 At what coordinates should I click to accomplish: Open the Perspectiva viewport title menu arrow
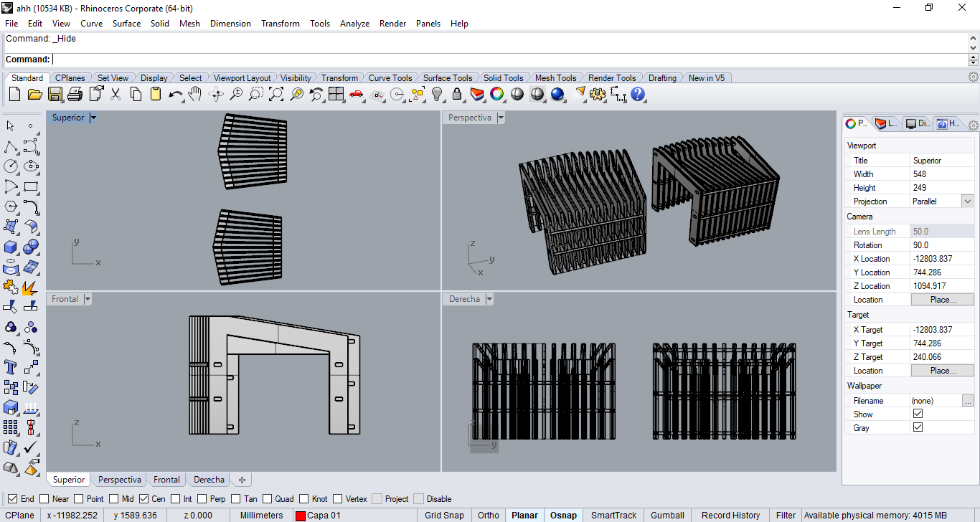501,118
